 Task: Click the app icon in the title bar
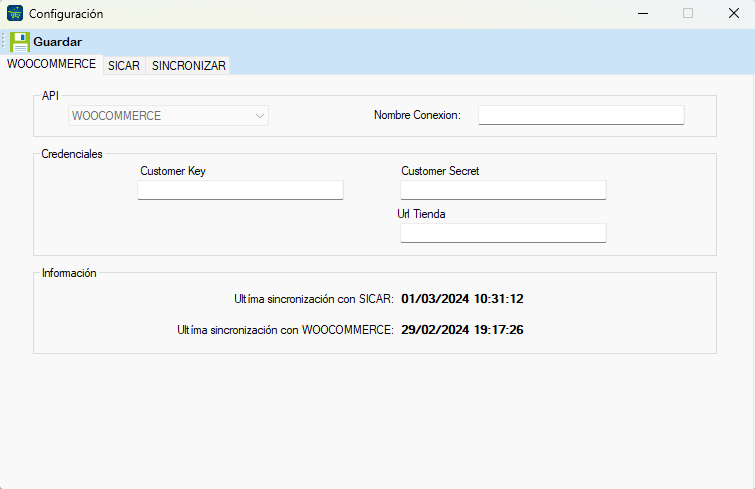[x=15, y=14]
